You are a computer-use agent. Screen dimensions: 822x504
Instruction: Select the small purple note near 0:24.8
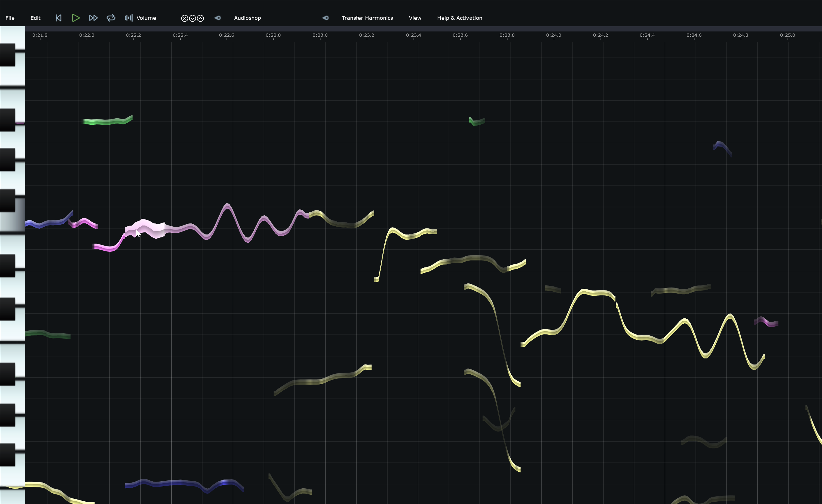pos(766,322)
